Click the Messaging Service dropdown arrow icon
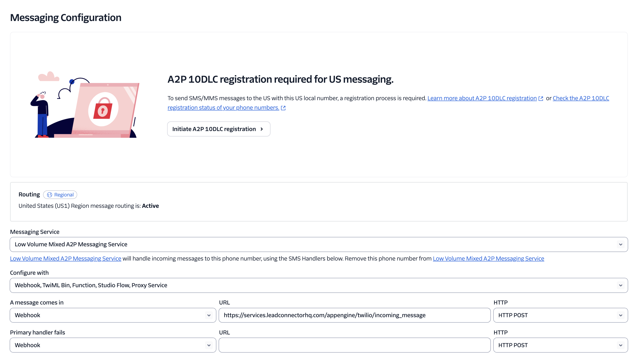Screen dimensions: 640x364 coord(620,245)
